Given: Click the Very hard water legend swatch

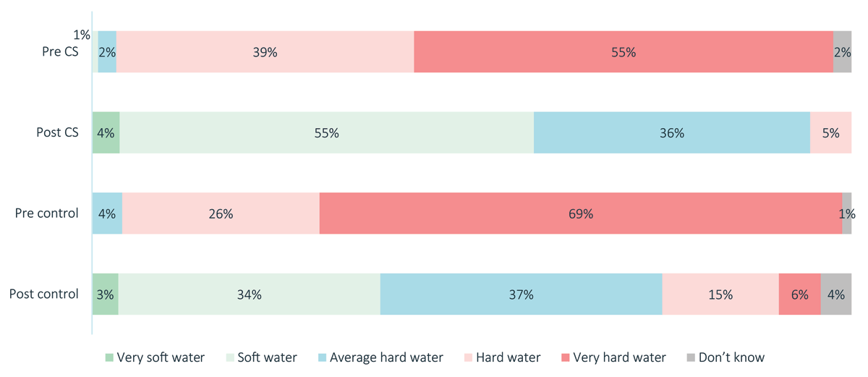Looking at the screenshot, I should 566,357.
